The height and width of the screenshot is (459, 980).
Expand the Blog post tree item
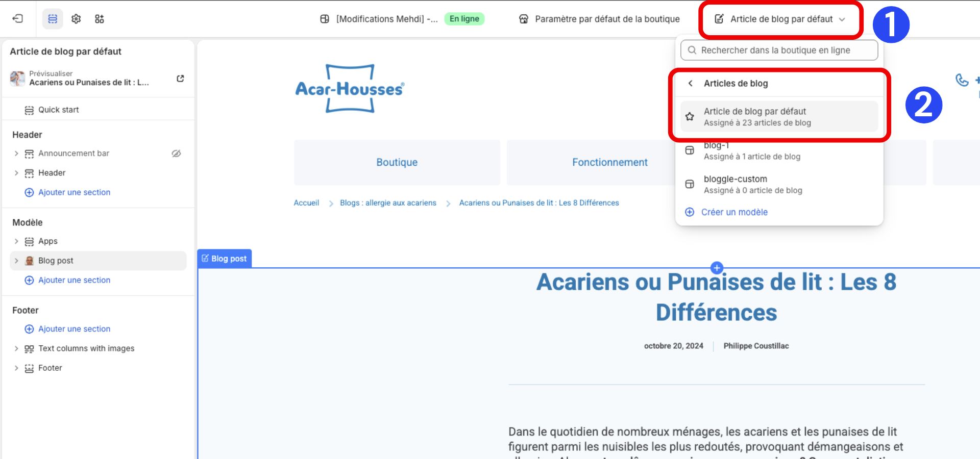[x=15, y=260]
